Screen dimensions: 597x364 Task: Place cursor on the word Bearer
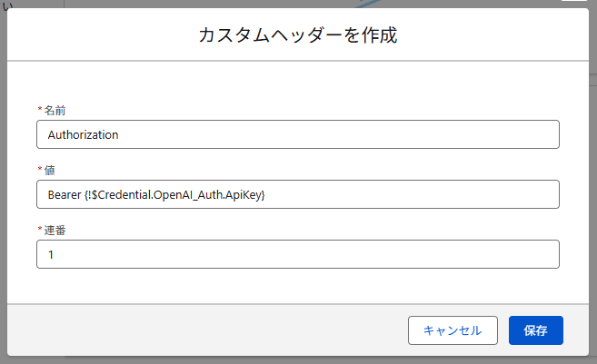[64, 195]
